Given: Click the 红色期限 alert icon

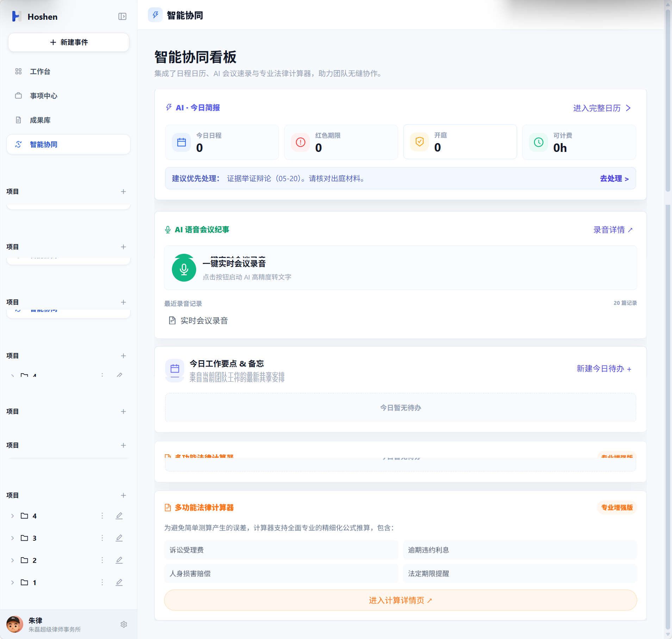Looking at the screenshot, I should click(300, 142).
